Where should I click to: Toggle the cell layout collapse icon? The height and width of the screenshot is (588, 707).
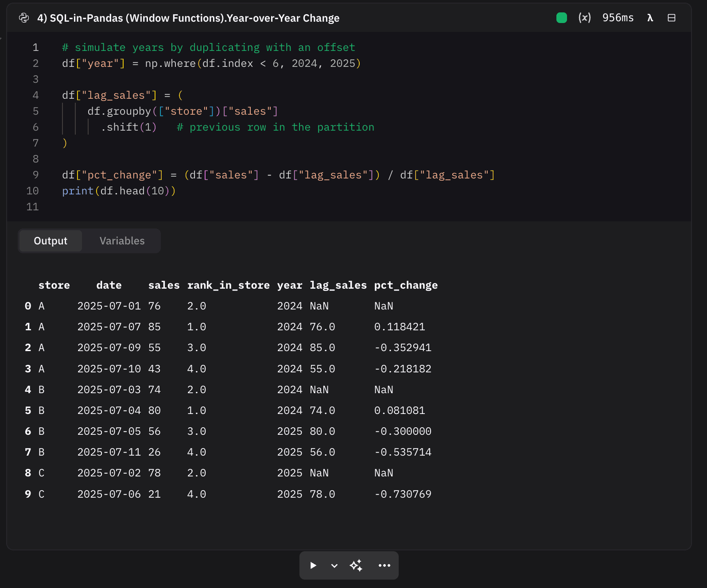671,18
